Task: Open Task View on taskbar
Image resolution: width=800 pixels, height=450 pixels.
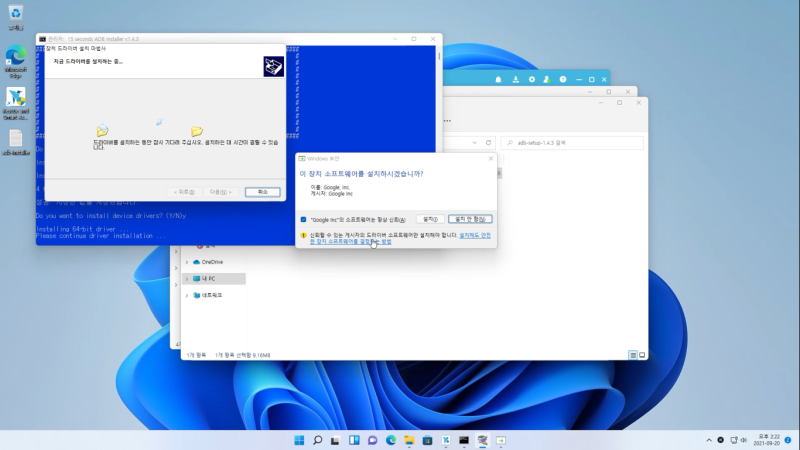Action: pyautogui.click(x=335, y=440)
